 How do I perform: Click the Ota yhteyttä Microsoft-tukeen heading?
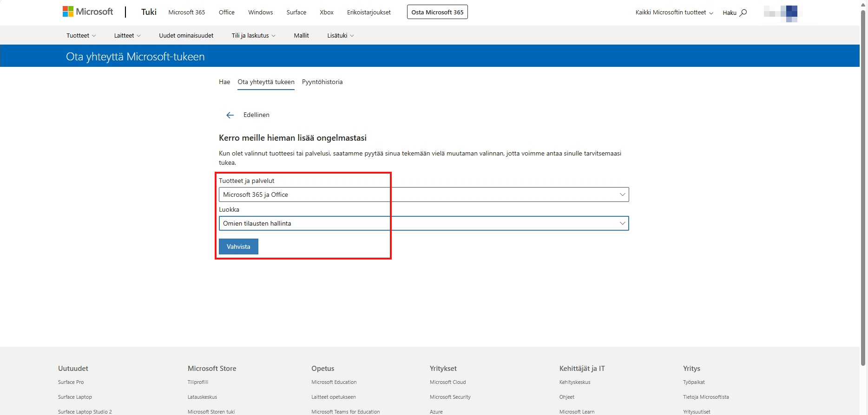pyautogui.click(x=135, y=57)
